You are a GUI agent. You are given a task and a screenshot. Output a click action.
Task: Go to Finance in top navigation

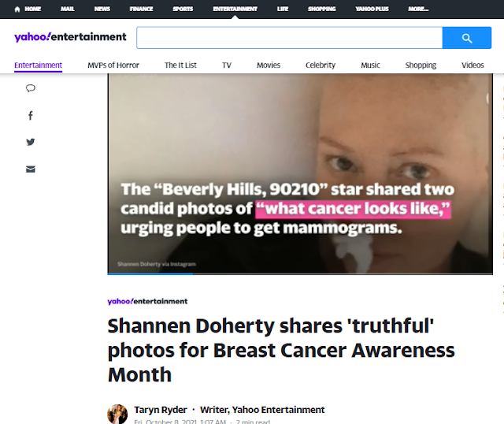tap(141, 9)
